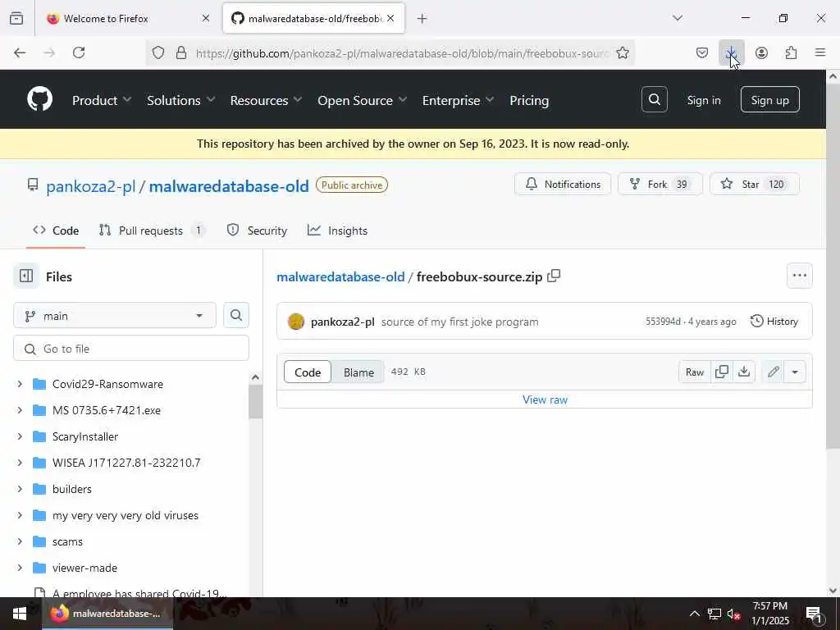This screenshot has height=630, width=840.
Task: Switch to Code view toggle
Action: pyautogui.click(x=308, y=372)
